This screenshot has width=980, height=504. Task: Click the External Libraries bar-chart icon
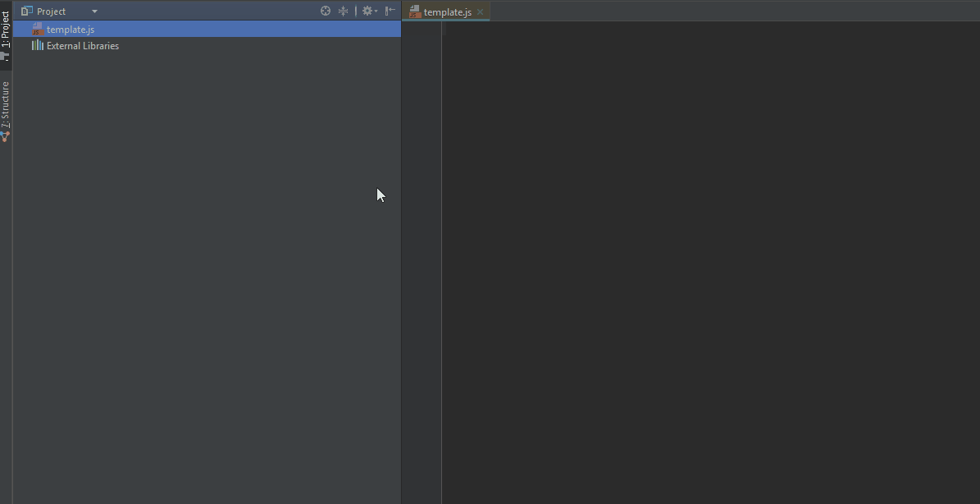pos(37,46)
